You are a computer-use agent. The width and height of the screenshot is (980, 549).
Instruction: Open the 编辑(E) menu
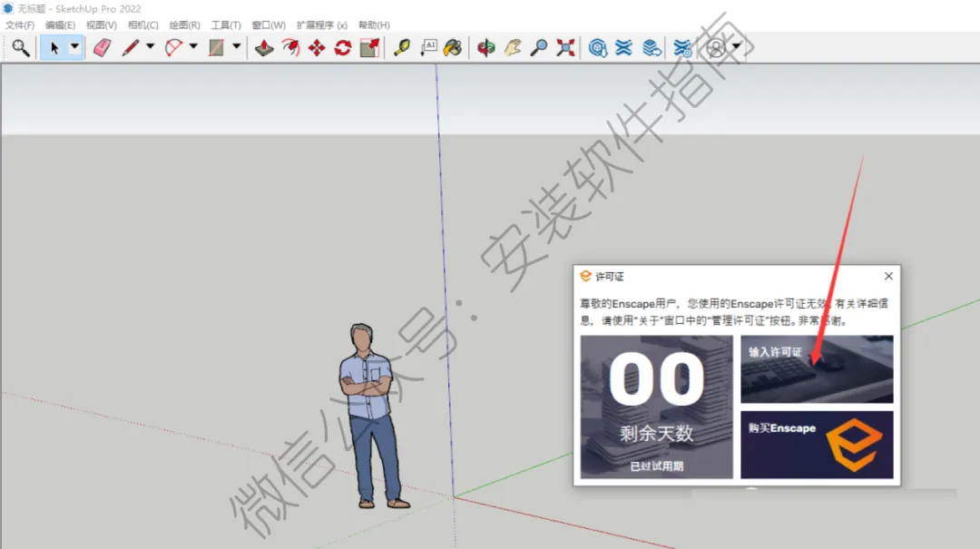coord(60,25)
